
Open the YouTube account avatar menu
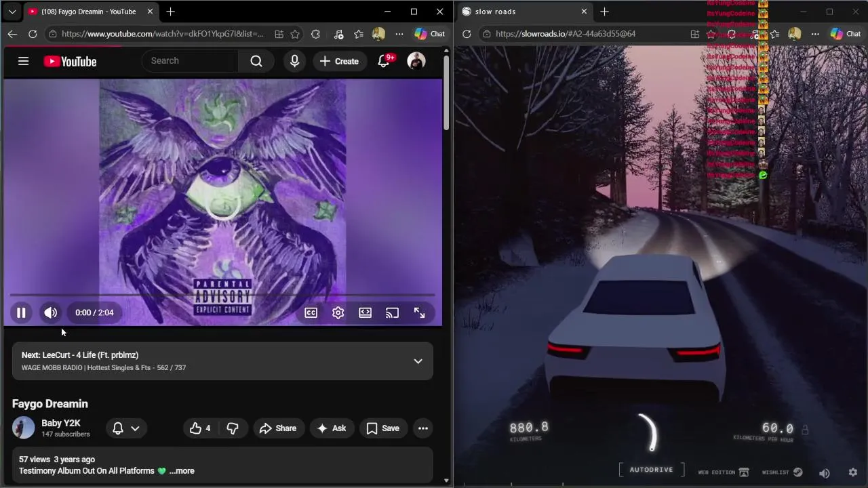pyautogui.click(x=416, y=61)
